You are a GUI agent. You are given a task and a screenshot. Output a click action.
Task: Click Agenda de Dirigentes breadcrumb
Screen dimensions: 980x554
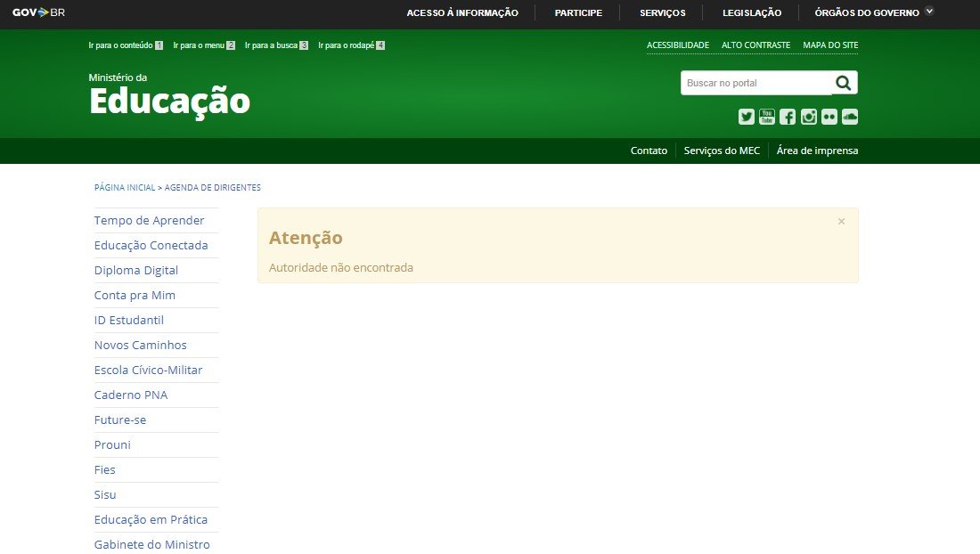(x=213, y=187)
